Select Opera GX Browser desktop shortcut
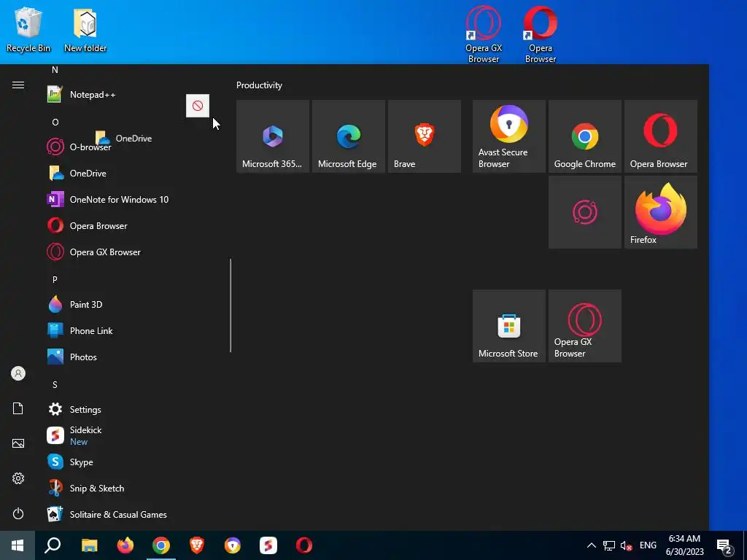 click(x=484, y=34)
